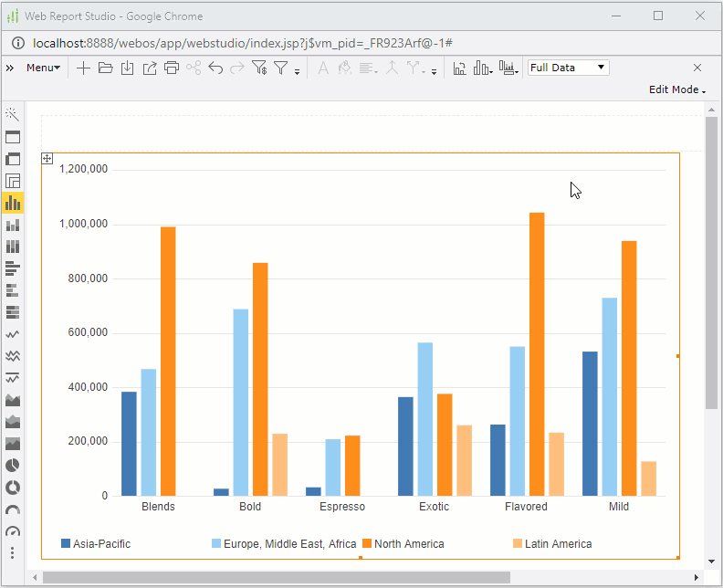Click the Print icon in toolbar

[171, 68]
